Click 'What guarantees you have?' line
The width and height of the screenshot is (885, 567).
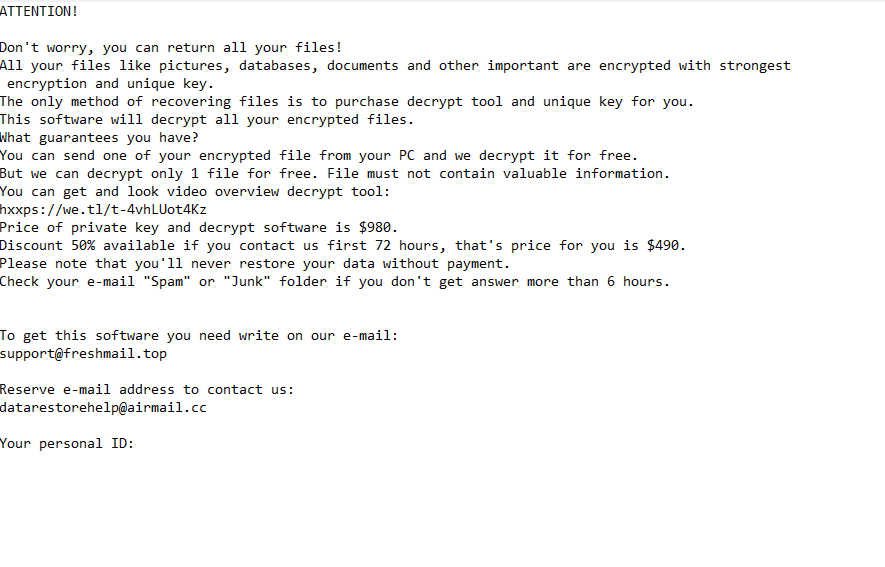(99, 138)
